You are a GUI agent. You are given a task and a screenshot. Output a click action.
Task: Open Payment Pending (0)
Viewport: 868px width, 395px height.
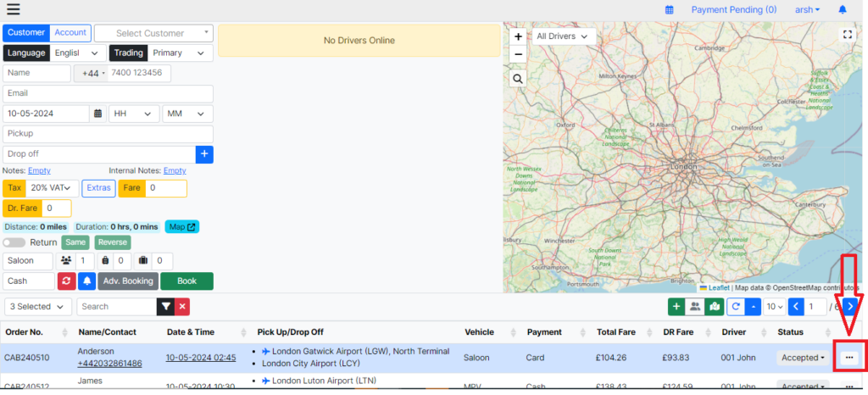click(x=733, y=9)
